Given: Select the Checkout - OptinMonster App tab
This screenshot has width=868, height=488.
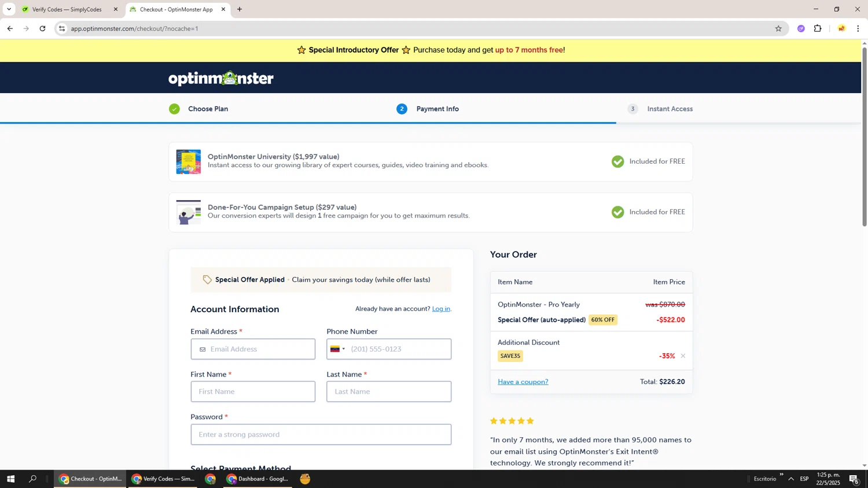Looking at the screenshot, I should click(x=176, y=9).
